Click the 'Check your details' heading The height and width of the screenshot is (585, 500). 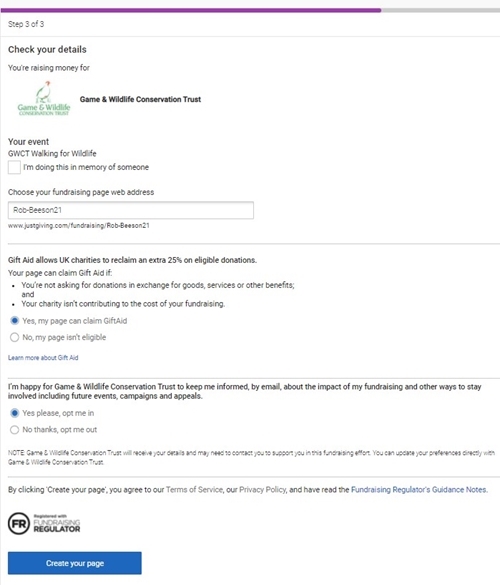pos(47,50)
